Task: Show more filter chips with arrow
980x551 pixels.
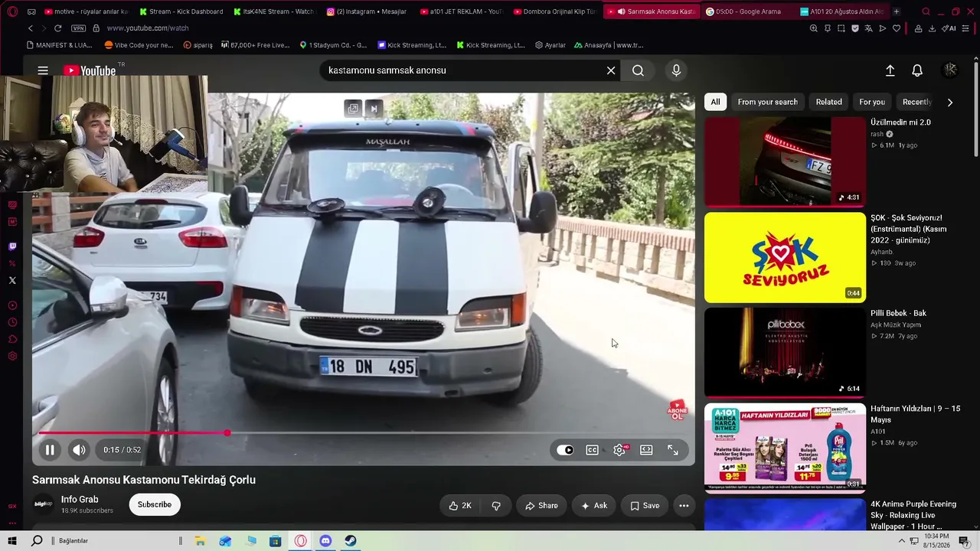Action: [x=950, y=102]
